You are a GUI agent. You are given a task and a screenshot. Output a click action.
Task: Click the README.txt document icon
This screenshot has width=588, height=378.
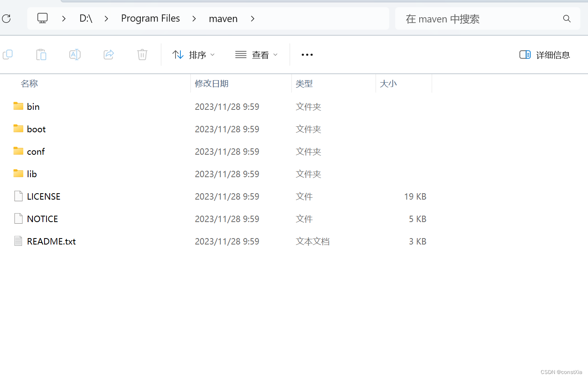coord(18,241)
